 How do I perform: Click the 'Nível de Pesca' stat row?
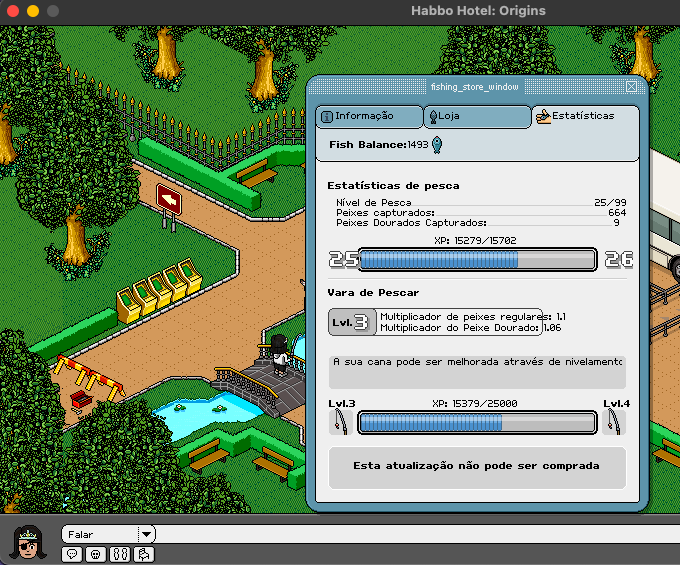click(481, 202)
